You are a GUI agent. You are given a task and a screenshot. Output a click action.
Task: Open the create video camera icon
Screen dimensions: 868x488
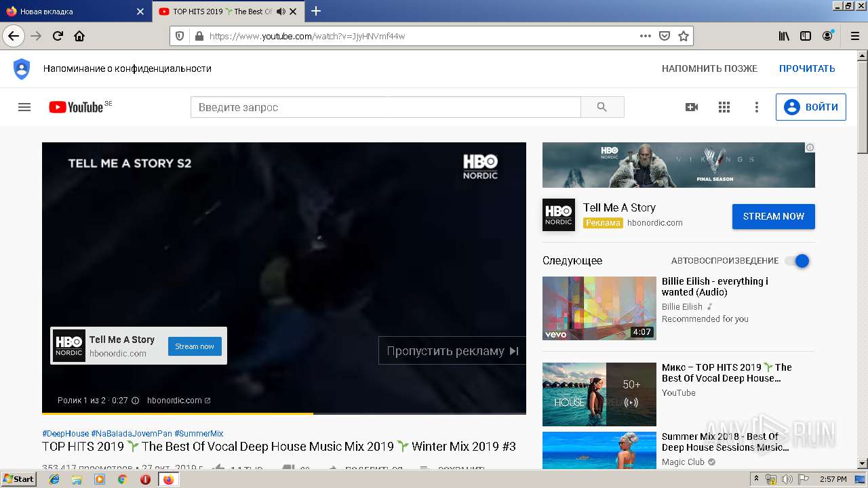coord(692,107)
